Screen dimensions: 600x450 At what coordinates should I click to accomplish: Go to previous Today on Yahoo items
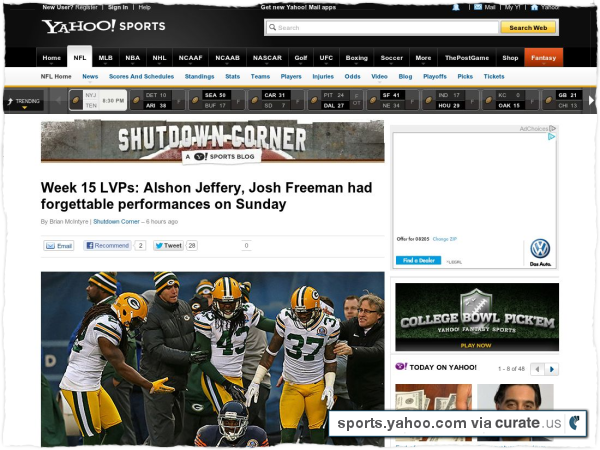click(x=537, y=369)
